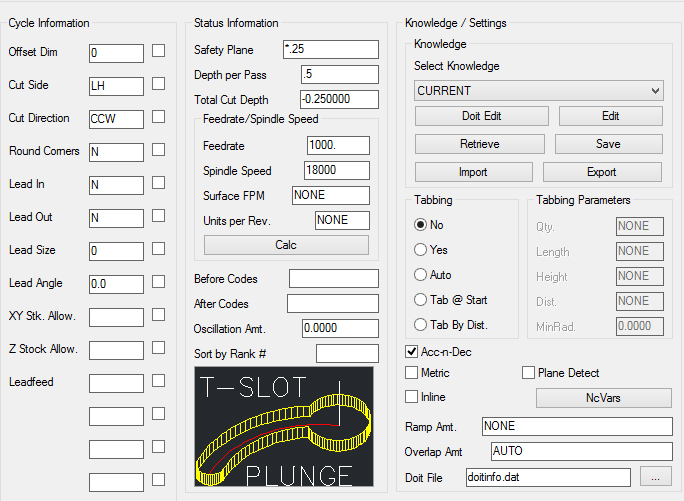
Task: Click the Retrieve knowledge button
Action: click(479, 144)
